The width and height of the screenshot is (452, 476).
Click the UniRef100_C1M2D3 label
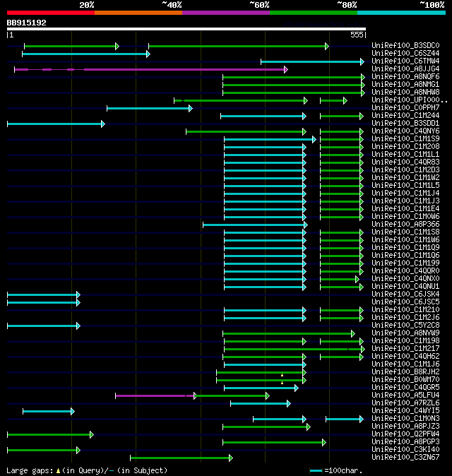click(405, 169)
